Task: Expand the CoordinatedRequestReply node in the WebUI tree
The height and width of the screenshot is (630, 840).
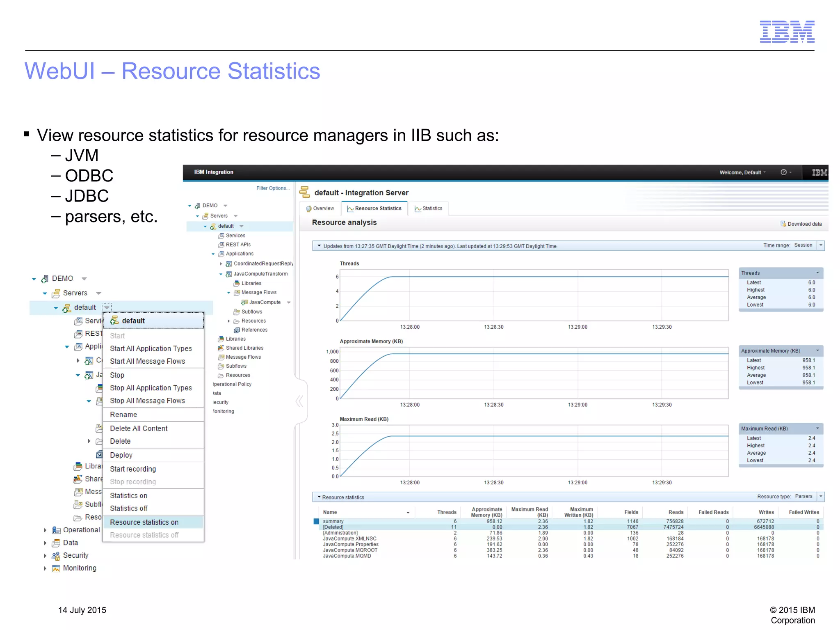Action: click(x=221, y=264)
